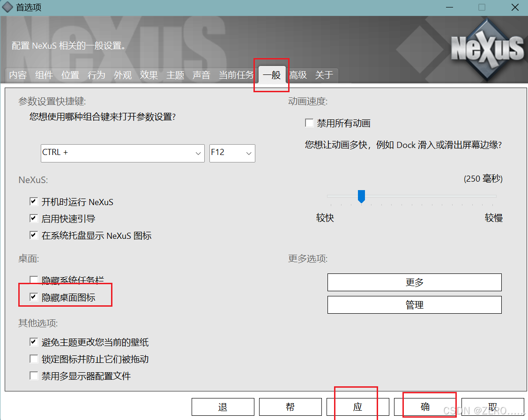Click the animation speed slider thumb
This screenshot has height=420, width=528.
point(361,196)
